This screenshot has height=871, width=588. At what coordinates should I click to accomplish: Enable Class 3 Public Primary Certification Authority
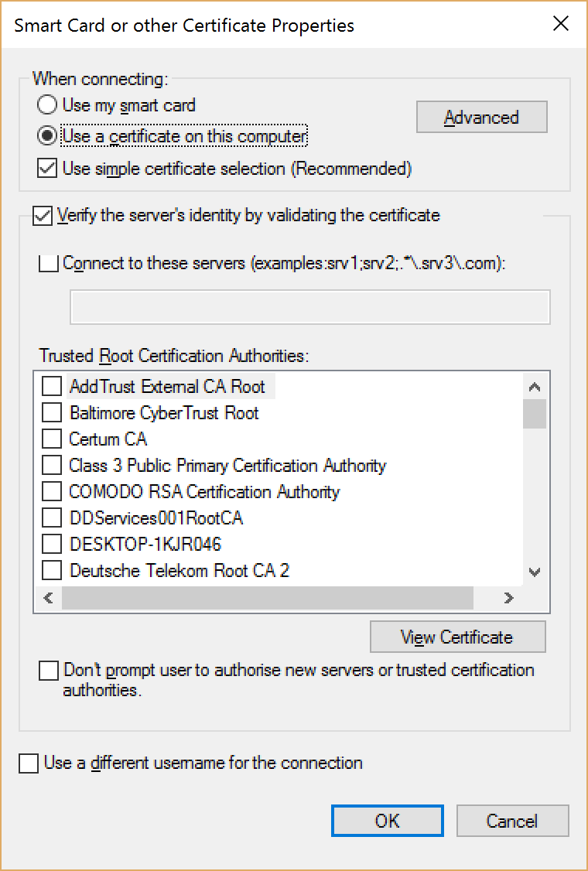pos(52,466)
